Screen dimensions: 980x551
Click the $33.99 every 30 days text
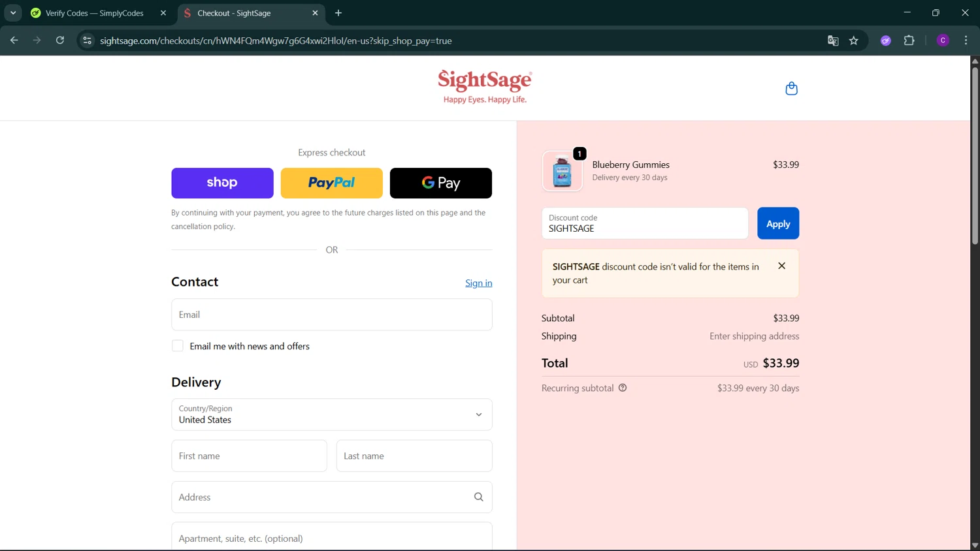[x=759, y=388]
